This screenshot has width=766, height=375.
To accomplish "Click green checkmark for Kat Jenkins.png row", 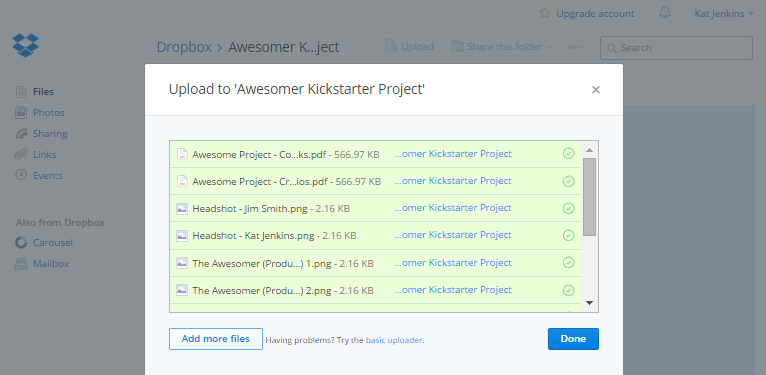I will [x=568, y=235].
